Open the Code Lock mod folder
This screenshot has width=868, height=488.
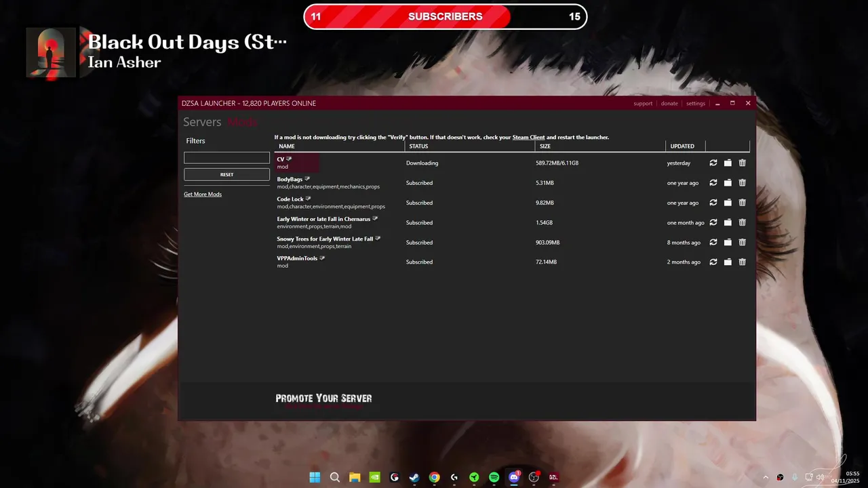tap(728, 202)
